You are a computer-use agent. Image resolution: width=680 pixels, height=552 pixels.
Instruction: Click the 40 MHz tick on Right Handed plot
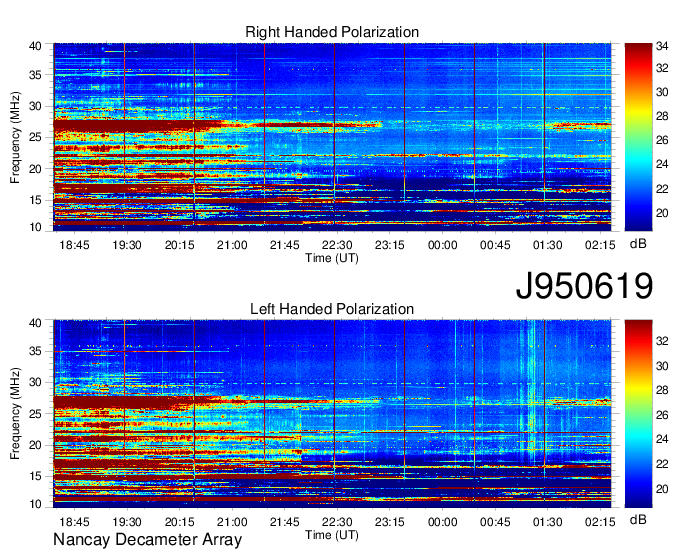pyautogui.click(x=35, y=46)
